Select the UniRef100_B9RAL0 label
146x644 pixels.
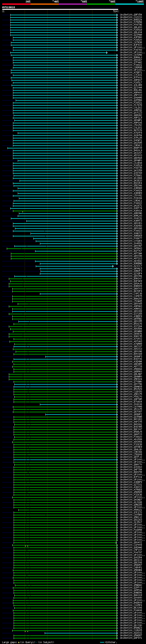[131, 58]
